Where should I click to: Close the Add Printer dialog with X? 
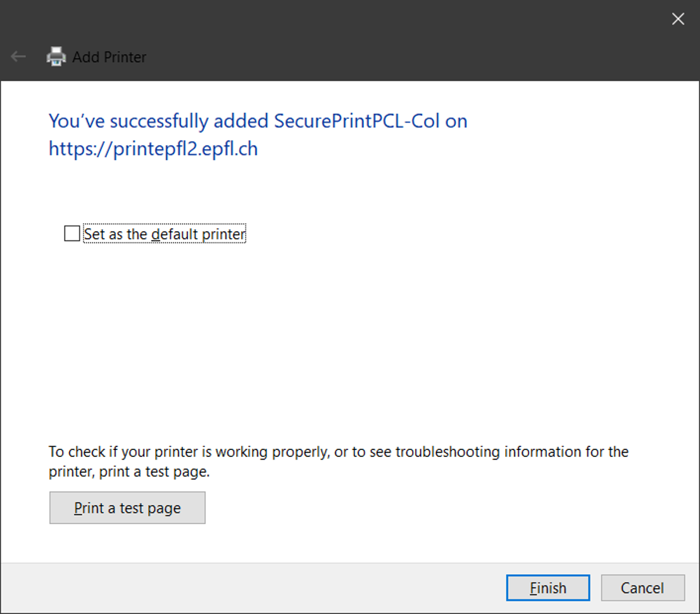(678, 19)
